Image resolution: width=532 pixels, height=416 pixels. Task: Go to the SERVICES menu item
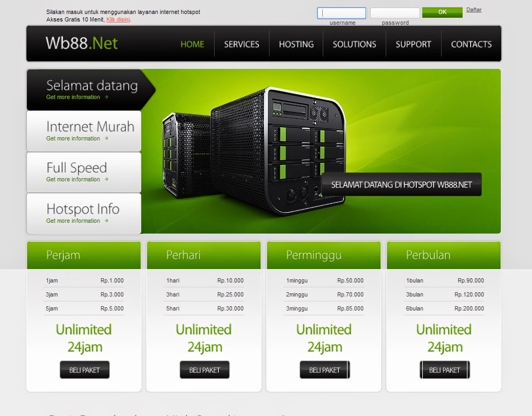click(242, 44)
